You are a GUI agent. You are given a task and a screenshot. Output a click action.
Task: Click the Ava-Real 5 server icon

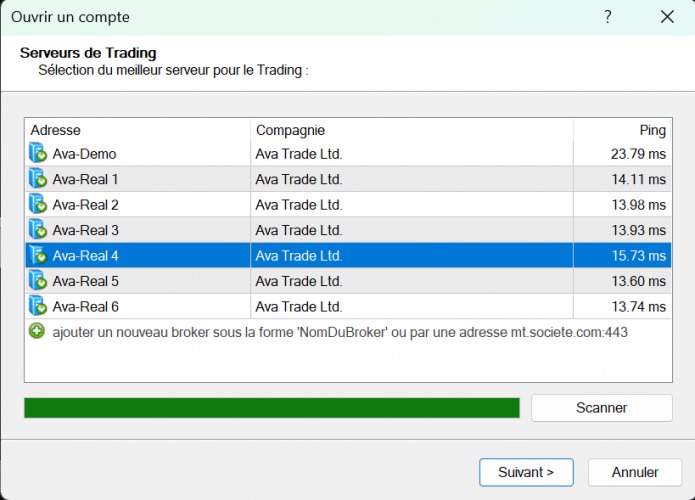(x=38, y=281)
